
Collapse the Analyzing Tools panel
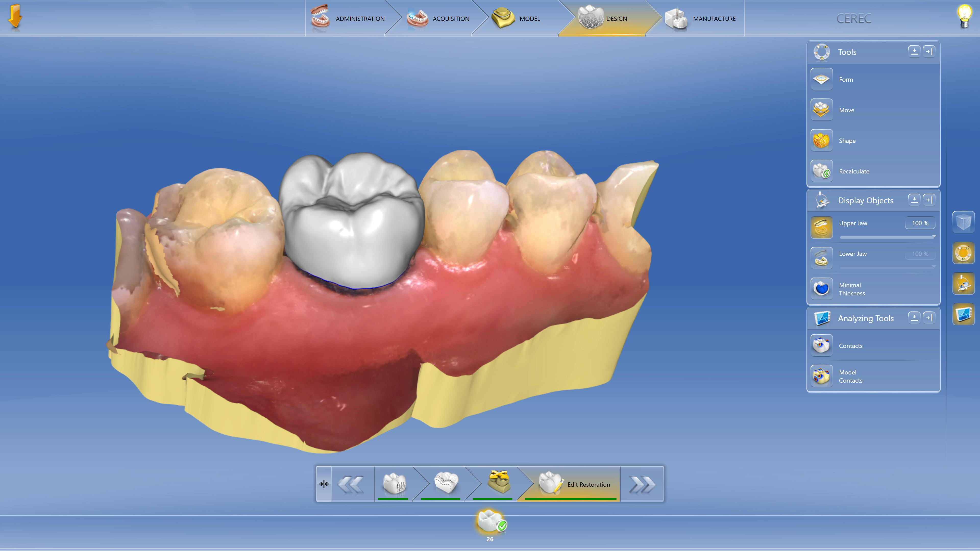(x=914, y=318)
